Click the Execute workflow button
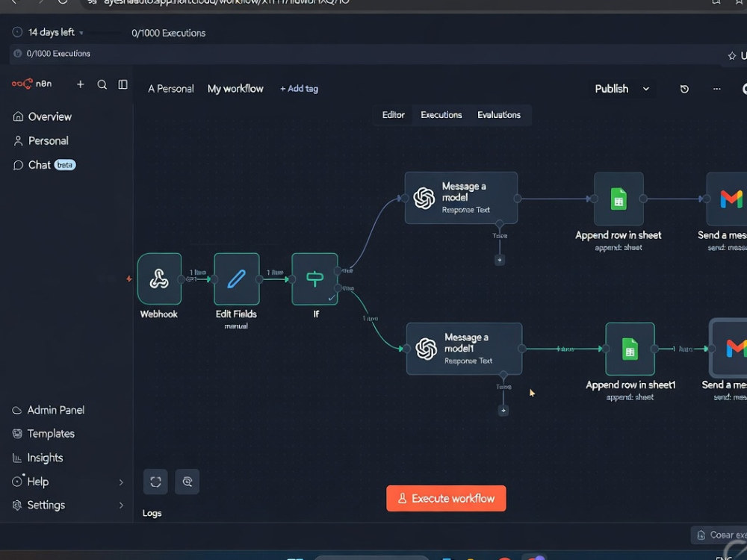Screen dimensions: 747x560 [x=446, y=499]
